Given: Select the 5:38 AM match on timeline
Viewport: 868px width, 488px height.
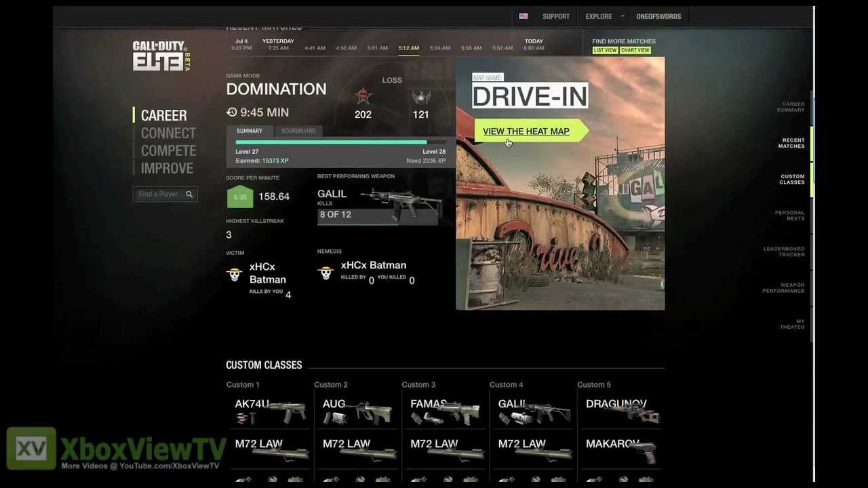Looking at the screenshot, I should tap(471, 48).
